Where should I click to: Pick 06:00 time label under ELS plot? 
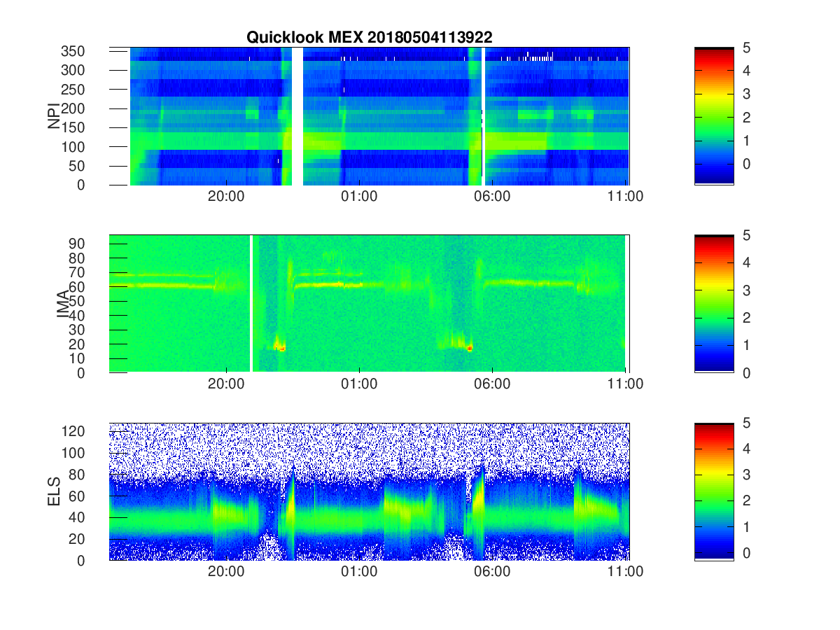[x=492, y=571]
